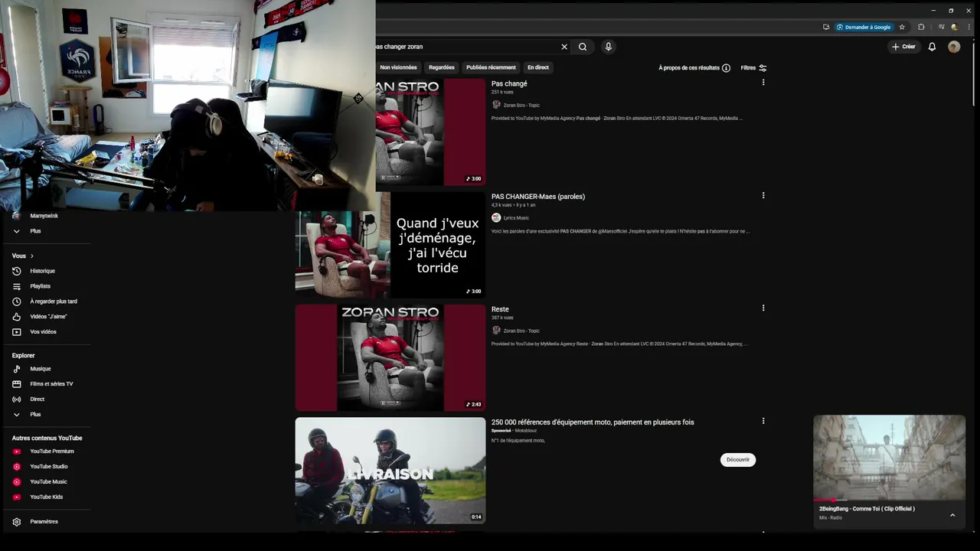Viewport: 980px width, 551px height.
Task: Select the Regardées filter chip
Action: [442, 67]
